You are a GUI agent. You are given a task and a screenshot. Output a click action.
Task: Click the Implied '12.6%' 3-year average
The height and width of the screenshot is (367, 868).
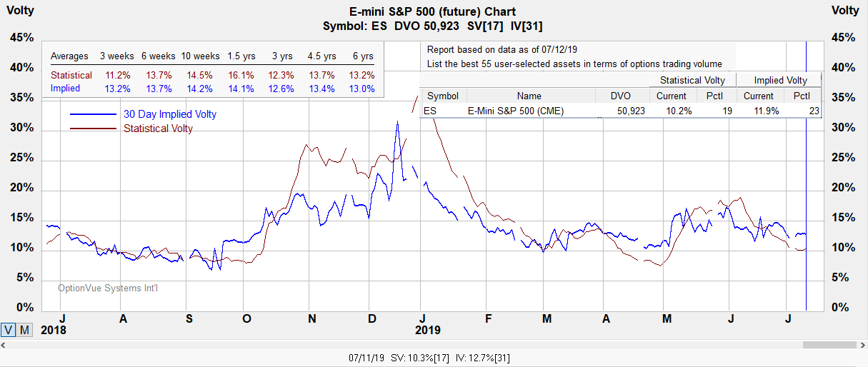click(281, 89)
